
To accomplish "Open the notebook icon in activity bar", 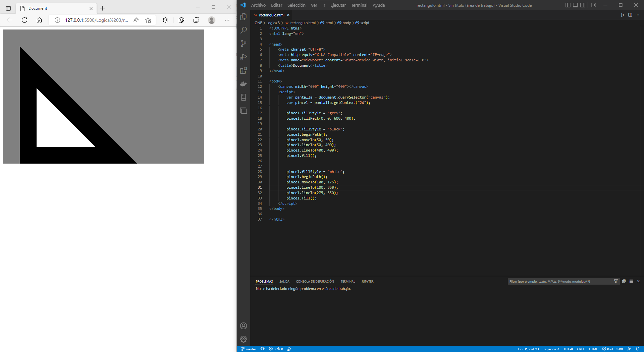I will coord(244,97).
